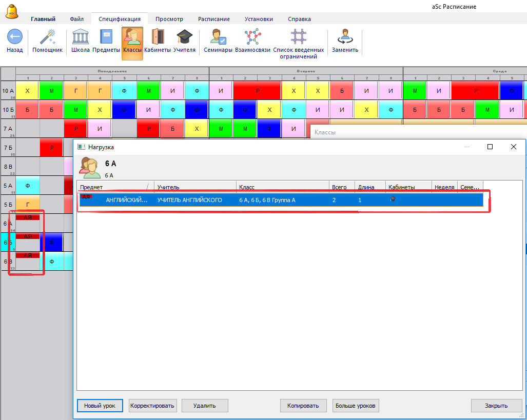The height and width of the screenshot is (420, 527).
Task: Open the Школа building icon
Action: 81,37
